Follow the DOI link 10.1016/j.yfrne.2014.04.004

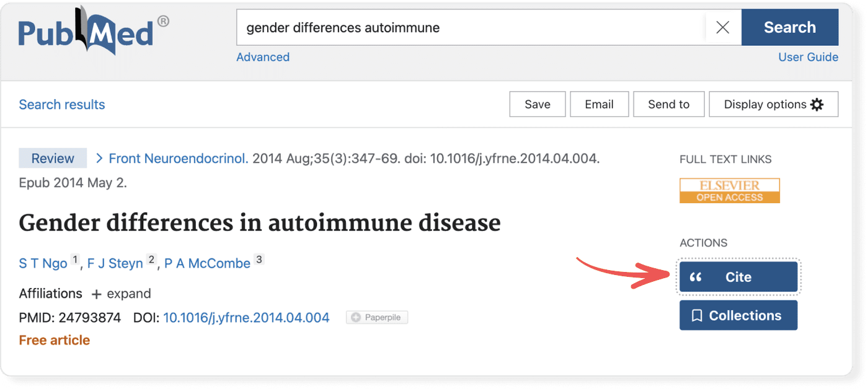246,317
